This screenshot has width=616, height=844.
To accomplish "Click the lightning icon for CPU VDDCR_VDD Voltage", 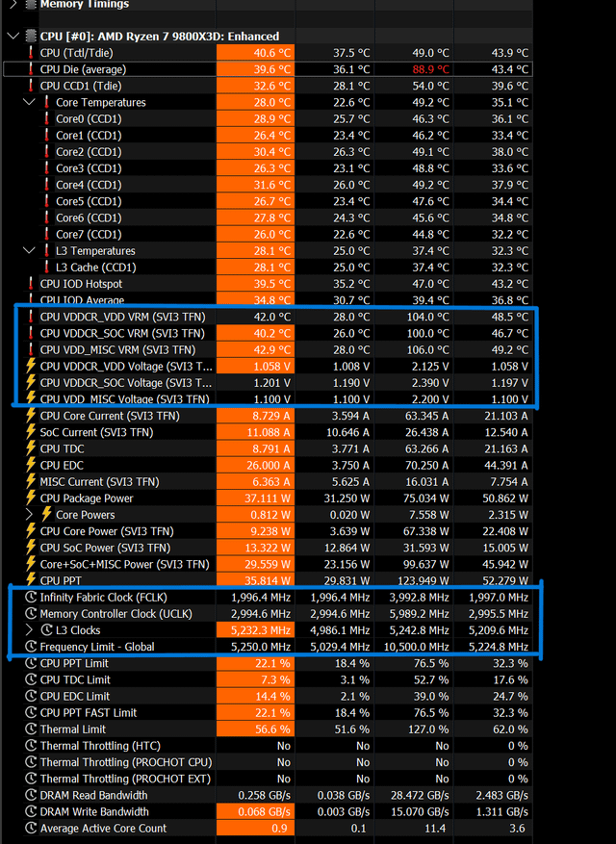I will tap(30, 366).
